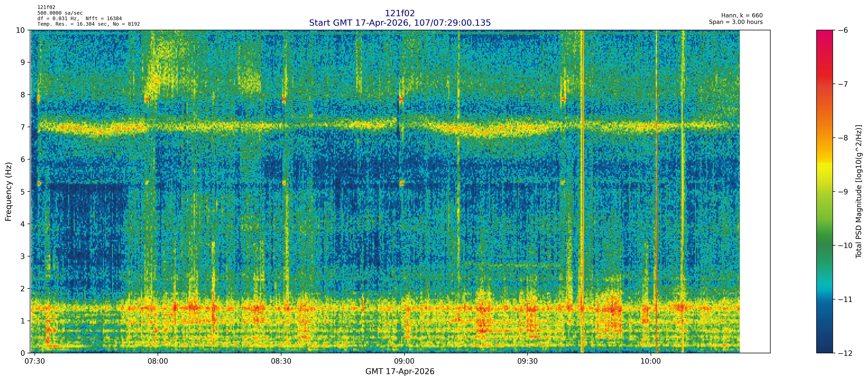Image resolution: width=868 pixels, height=381 pixels.
Task: Click the 'Frequency (Hz)' axis label
Action: pyautogui.click(x=8, y=192)
